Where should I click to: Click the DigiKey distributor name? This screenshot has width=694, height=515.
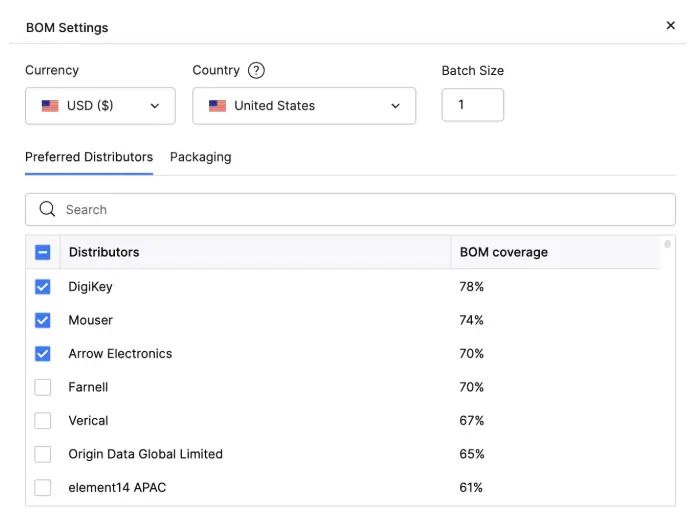(90, 287)
